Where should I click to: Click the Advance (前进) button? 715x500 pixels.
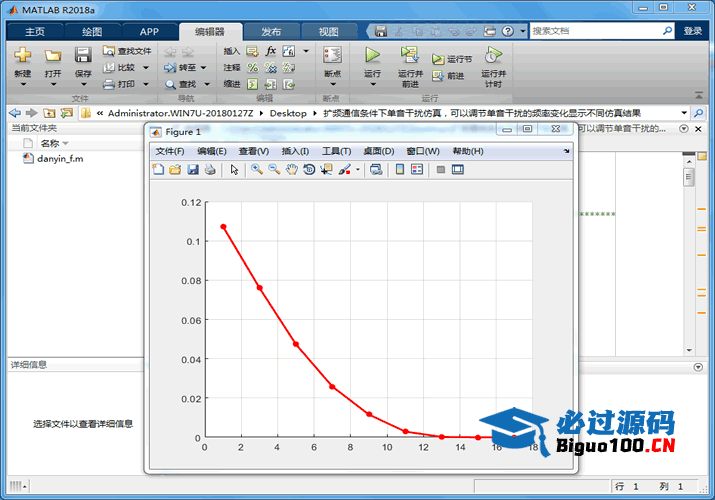448,76
